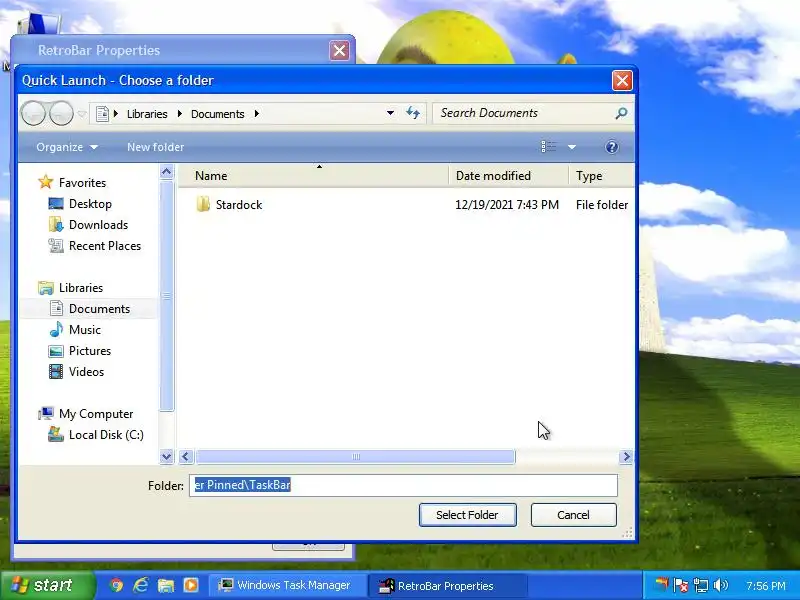
Task: Launch Internet Explorer from quick launch
Action: tap(141, 585)
